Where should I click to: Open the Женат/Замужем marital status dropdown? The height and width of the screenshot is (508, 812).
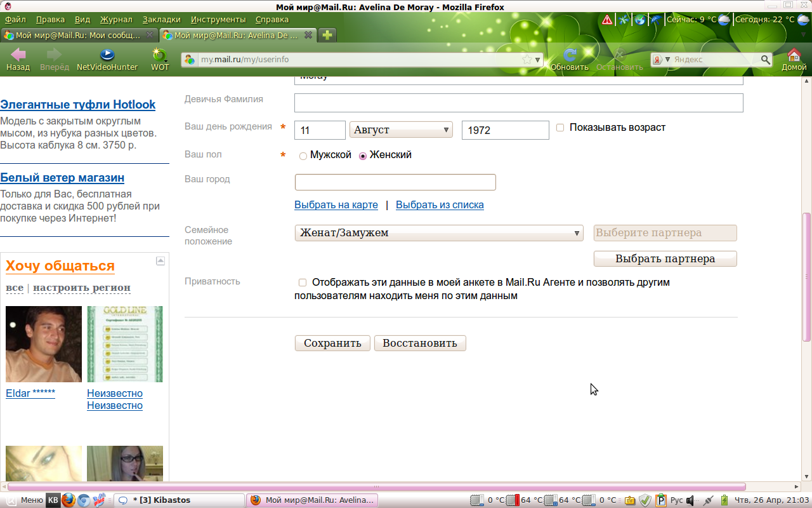point(439,233)
